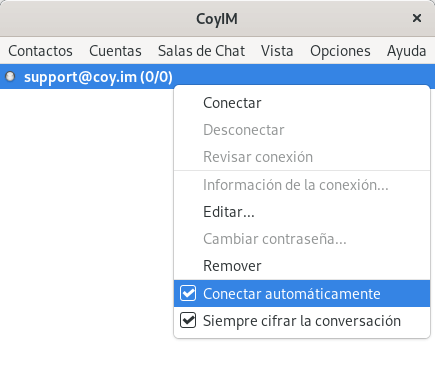Click Información de la conexión... entry
This screenshot has width=435, height=375.
[x=302, y=185]
